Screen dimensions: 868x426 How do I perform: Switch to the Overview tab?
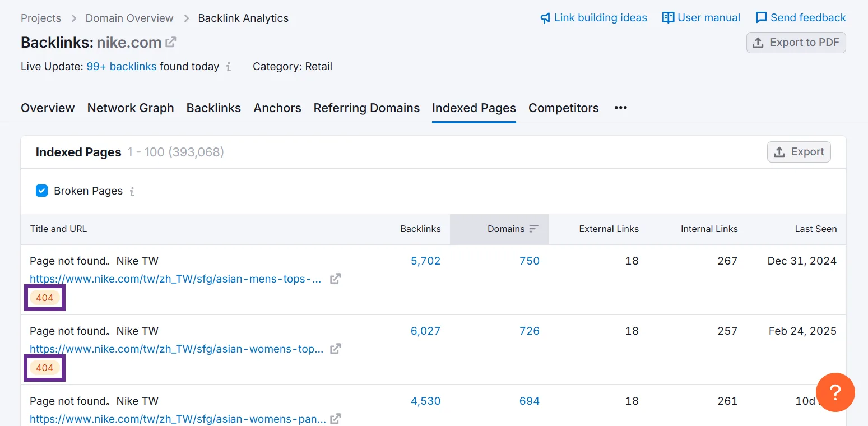pos(48,108)
